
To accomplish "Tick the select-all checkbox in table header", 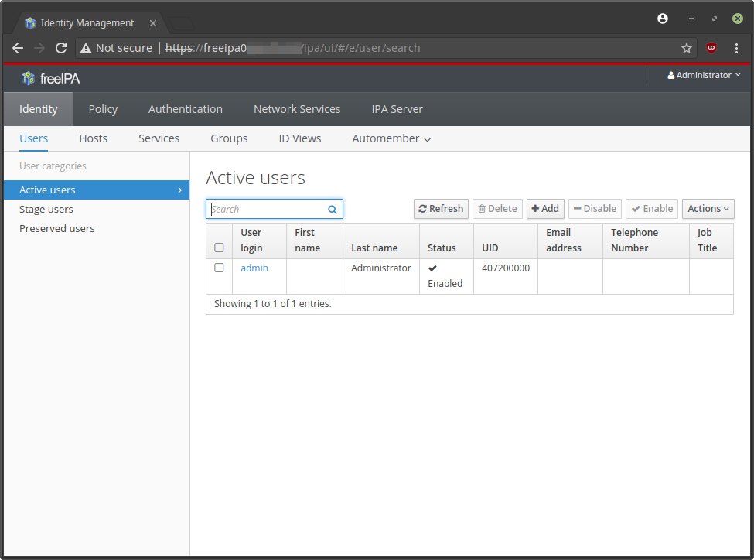I will click(219, 248).
